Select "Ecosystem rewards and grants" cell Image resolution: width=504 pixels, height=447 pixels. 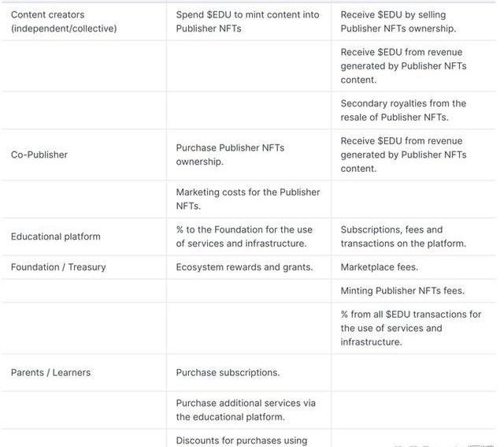tap(244, 267)
